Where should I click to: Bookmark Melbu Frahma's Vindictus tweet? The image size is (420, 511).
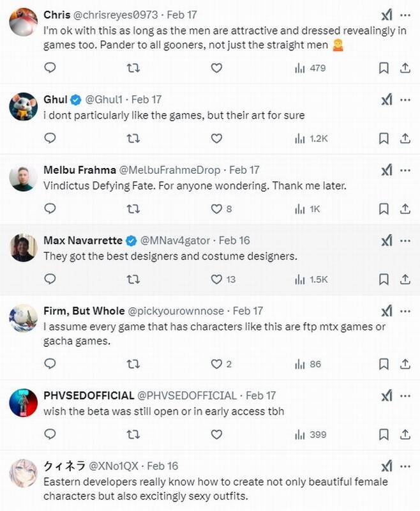[384, 208]
